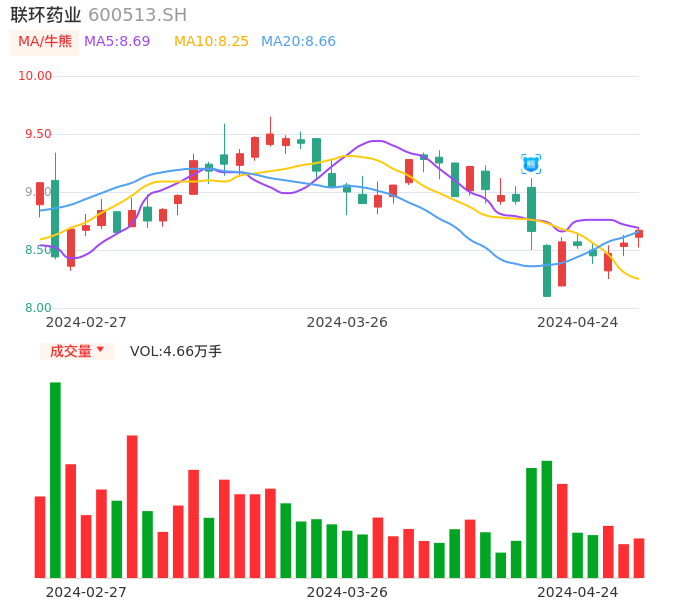686x606 pixels.
Task: Click the MA5:8.69 purple legend label
Action: point(117,42)
